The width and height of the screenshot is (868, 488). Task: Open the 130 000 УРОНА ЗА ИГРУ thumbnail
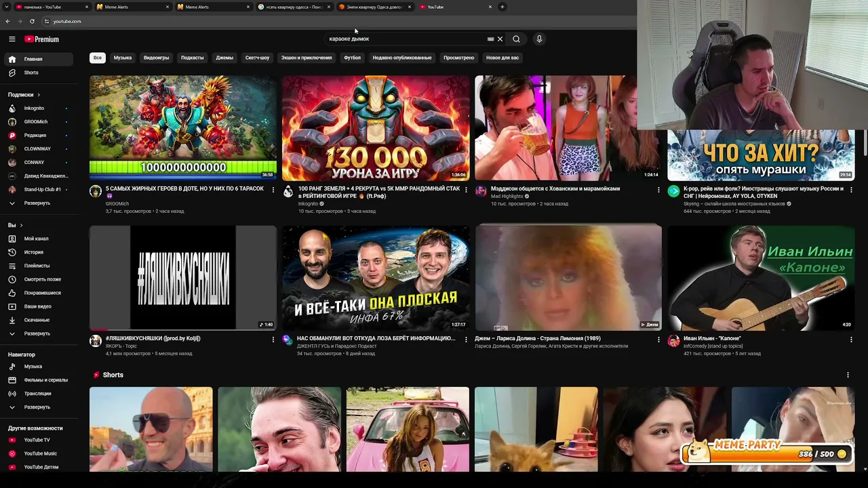(x=376, y=128)
